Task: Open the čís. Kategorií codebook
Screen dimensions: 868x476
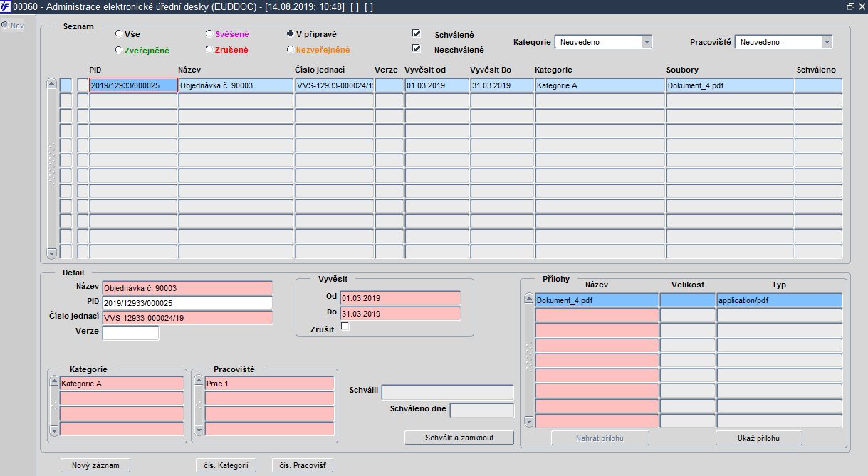Action: point(226,465)
